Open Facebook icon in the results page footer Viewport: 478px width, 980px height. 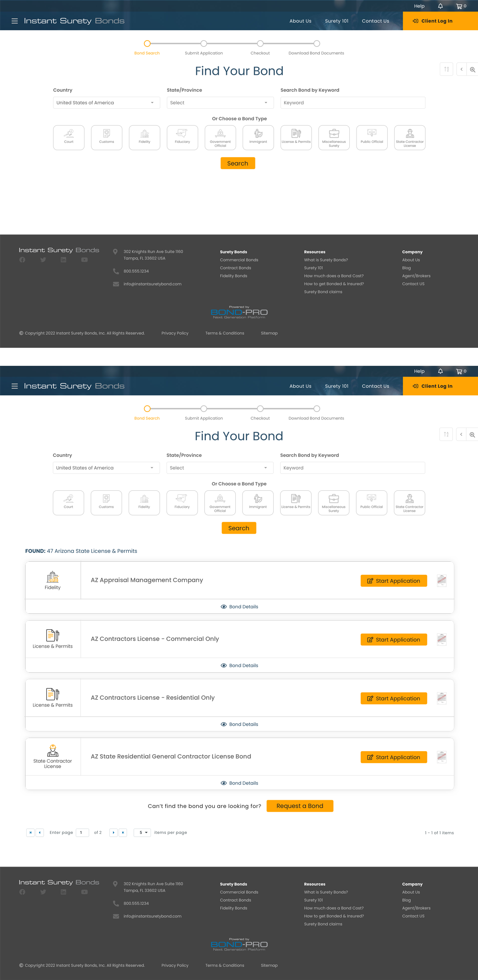[22, 892]
